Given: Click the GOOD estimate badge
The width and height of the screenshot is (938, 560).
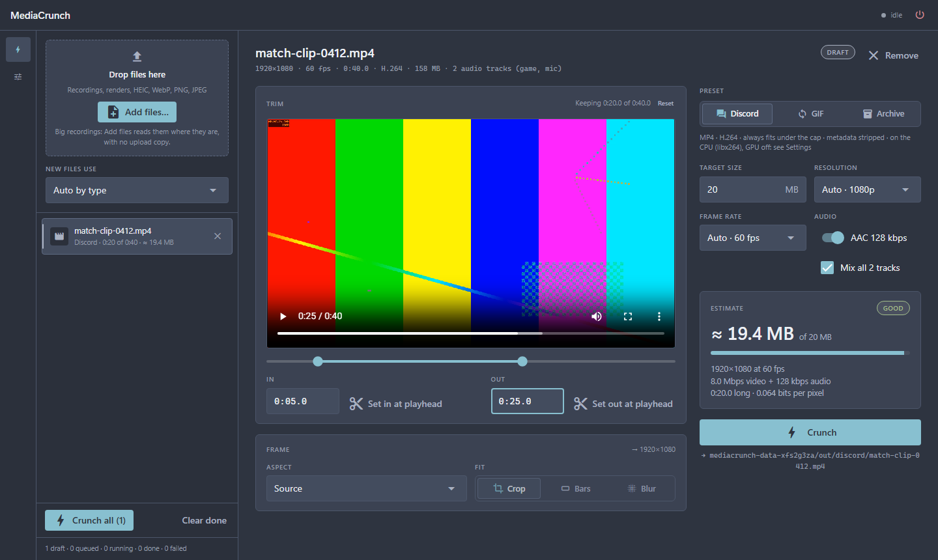Looking at the screenshot, I should (x=893, y=309).
